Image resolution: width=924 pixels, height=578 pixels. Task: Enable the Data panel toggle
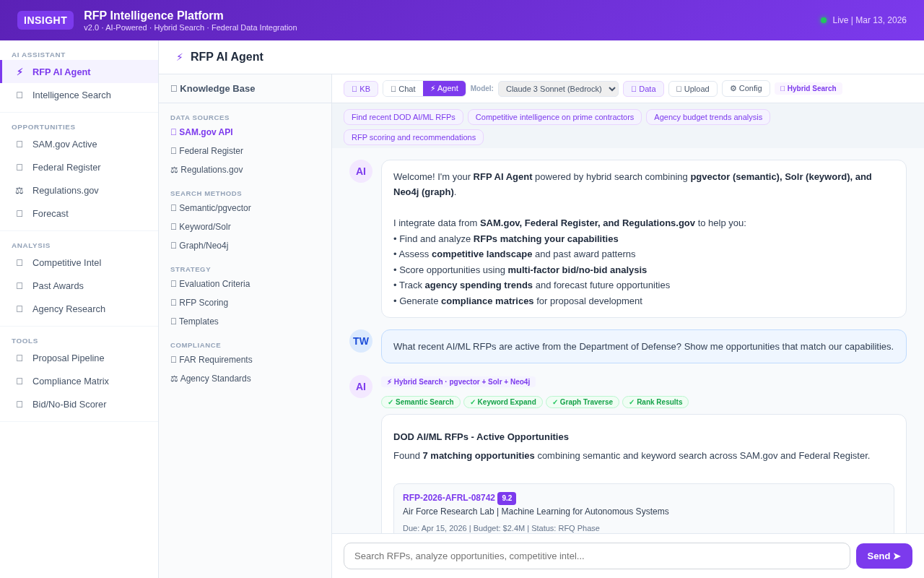pyautogui.click(x=642, y=89)
